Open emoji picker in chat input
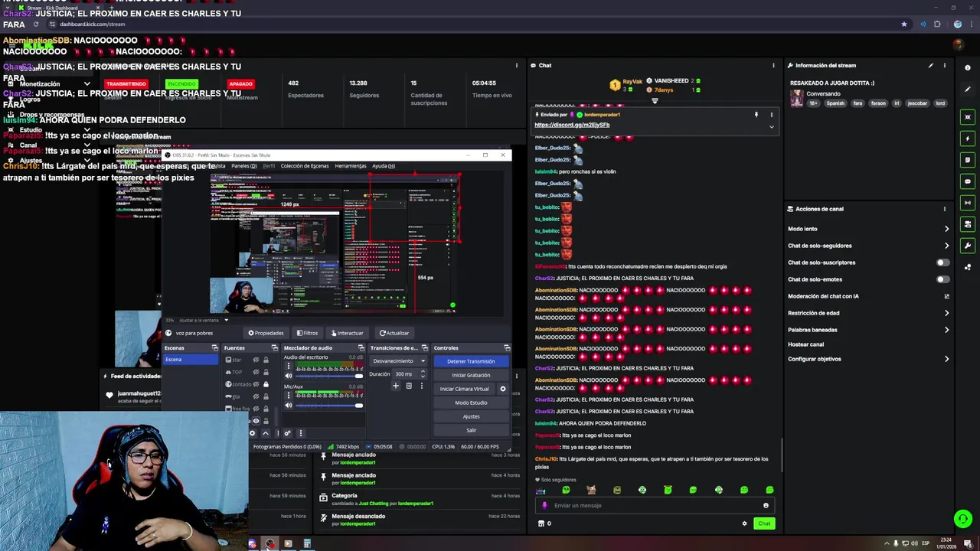This screenshot has width=980, height=551. (x=766, y=505)
